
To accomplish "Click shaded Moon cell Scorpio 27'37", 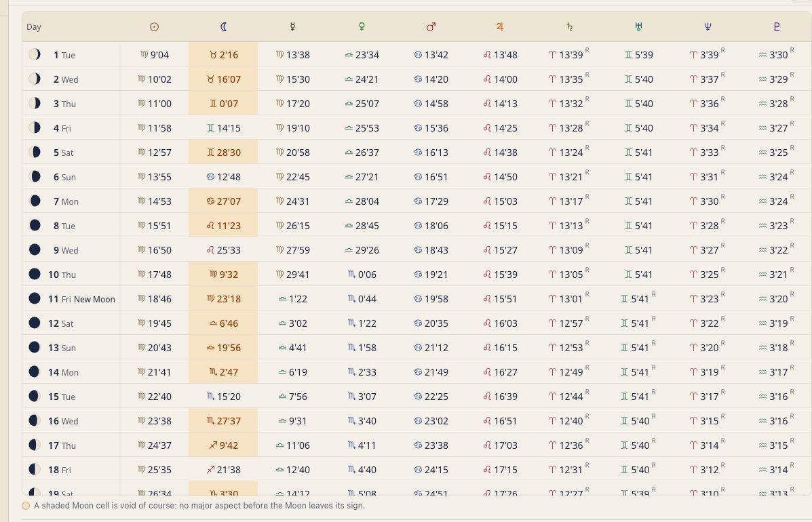I will click(x=223, y=420).
